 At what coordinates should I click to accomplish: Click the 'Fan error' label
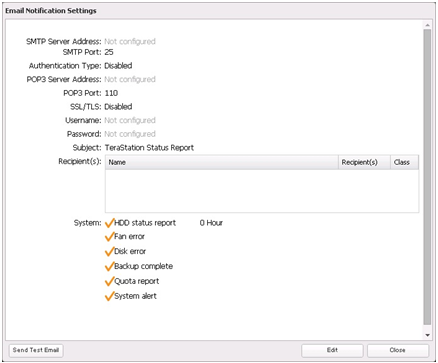pos(129,237)
